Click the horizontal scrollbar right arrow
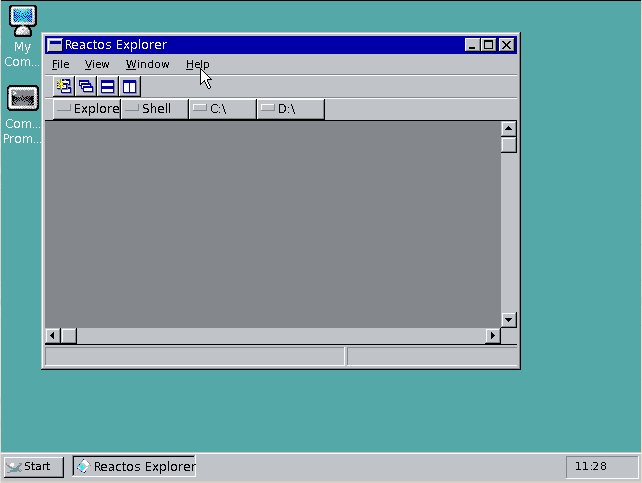This screenshot has height=483, width=642. pos(491,336)
